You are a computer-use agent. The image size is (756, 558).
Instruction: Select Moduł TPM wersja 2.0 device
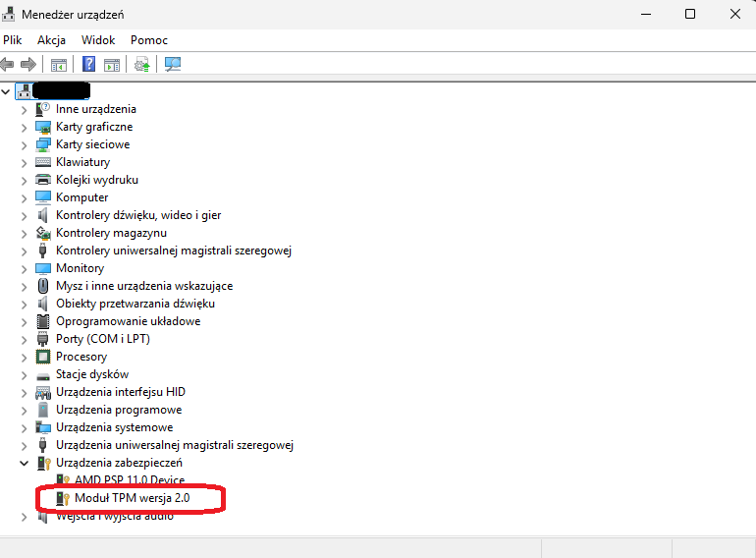(x=133, y=498)
